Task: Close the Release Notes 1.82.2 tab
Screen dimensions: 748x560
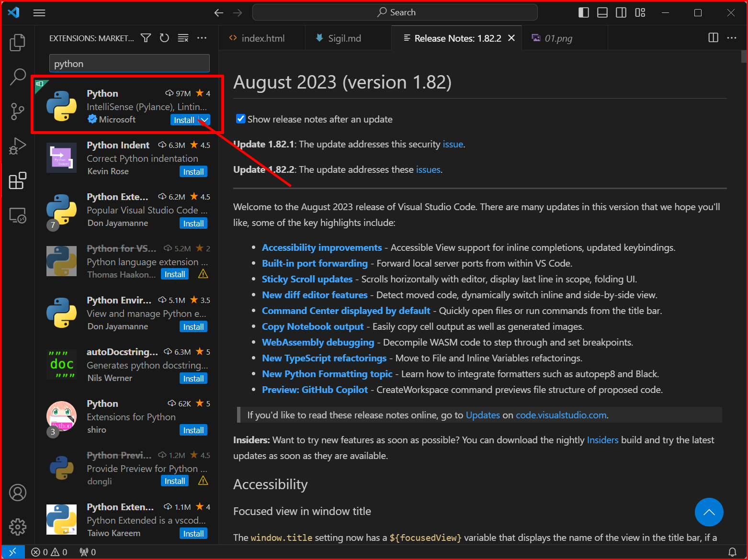Action: click(x=511, y=38)
